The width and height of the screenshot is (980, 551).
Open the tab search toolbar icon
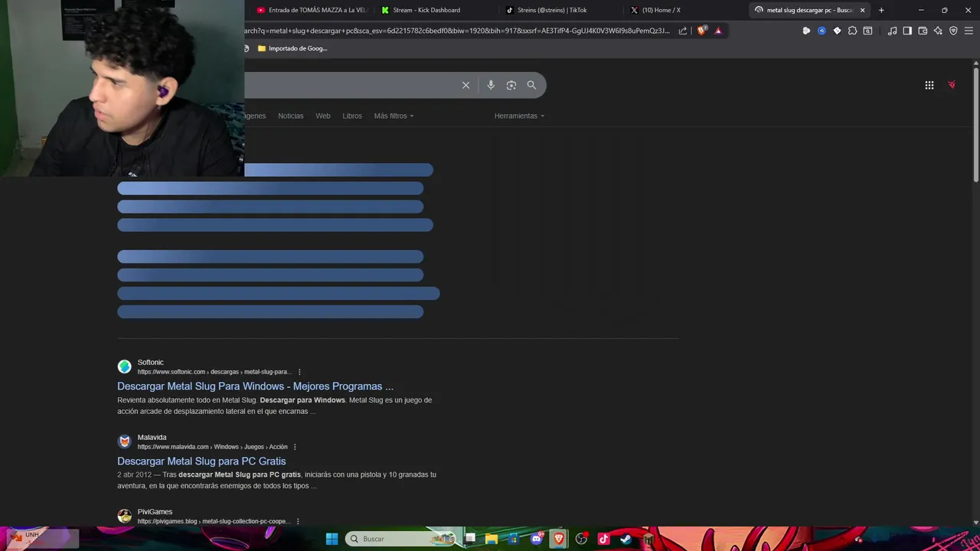(867, 31)
